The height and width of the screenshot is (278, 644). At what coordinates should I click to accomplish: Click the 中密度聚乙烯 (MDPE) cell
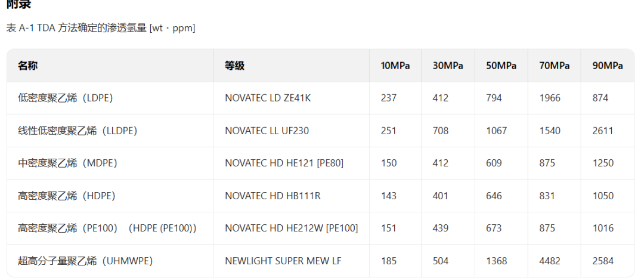click(67, 163)
